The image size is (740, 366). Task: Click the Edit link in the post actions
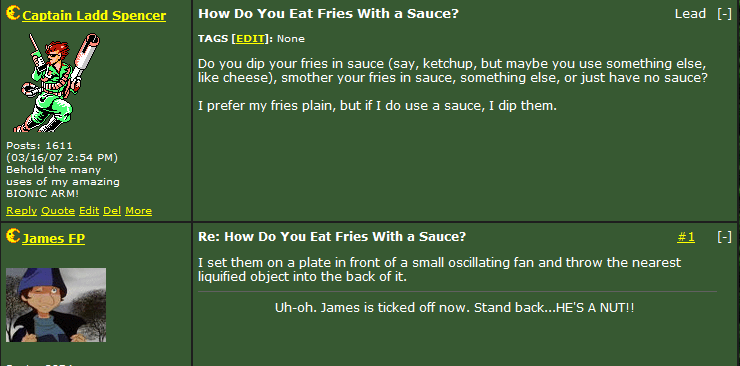[89, 211]
